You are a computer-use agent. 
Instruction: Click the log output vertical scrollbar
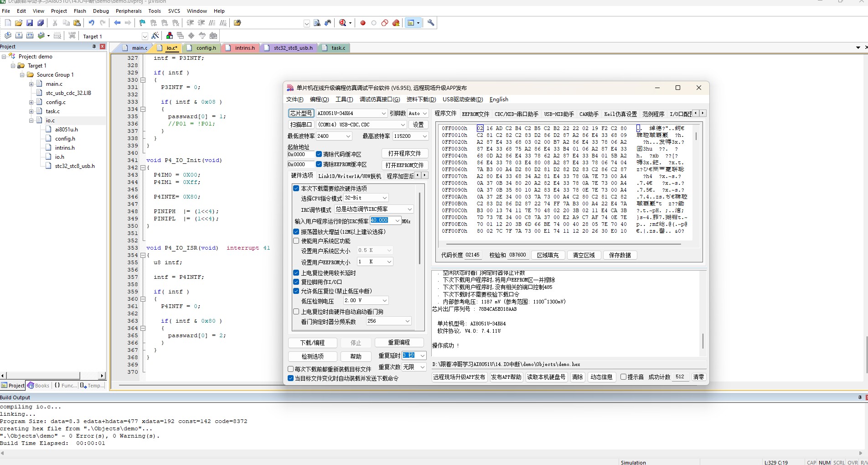pos(703,340)
